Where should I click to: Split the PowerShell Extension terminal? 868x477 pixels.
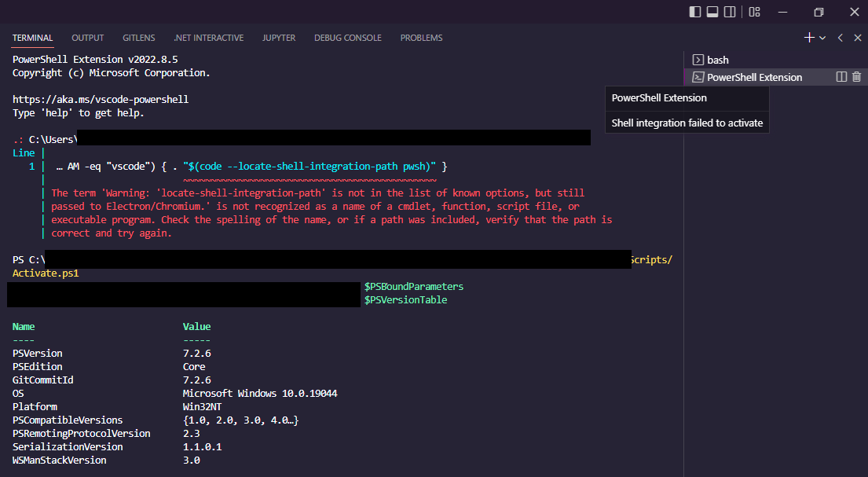pos(841,76)
